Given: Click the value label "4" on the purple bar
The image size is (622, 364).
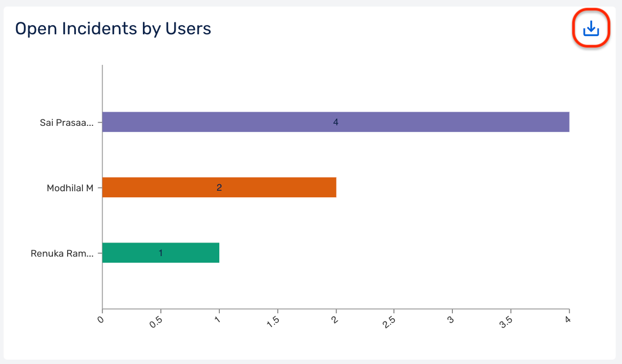Looking at the screenshot, I should (336, 122).
